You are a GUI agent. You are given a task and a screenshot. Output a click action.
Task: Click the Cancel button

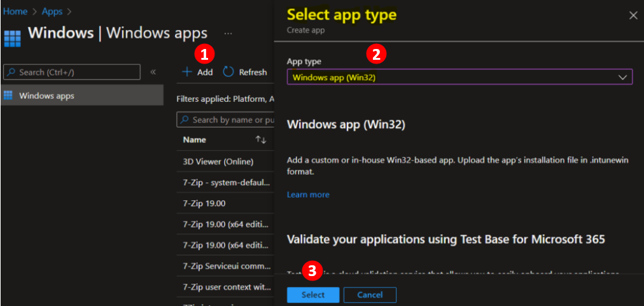(370, 295)
